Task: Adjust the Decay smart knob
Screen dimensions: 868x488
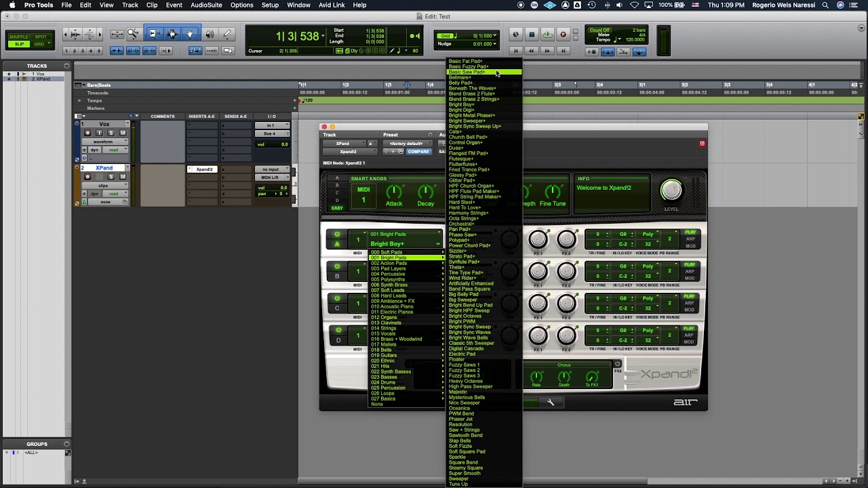Action: (x=426, y=192)
